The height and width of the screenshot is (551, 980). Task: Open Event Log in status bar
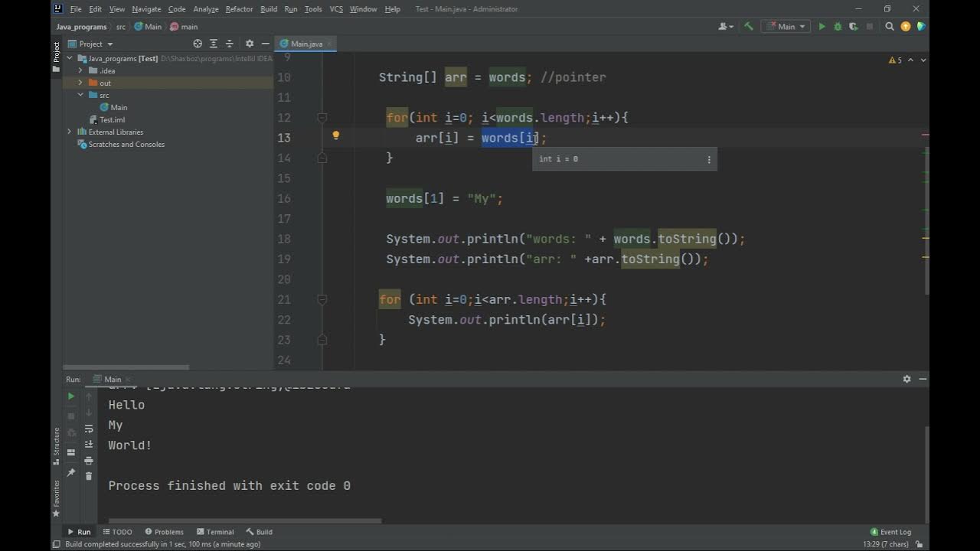point(890,532)
